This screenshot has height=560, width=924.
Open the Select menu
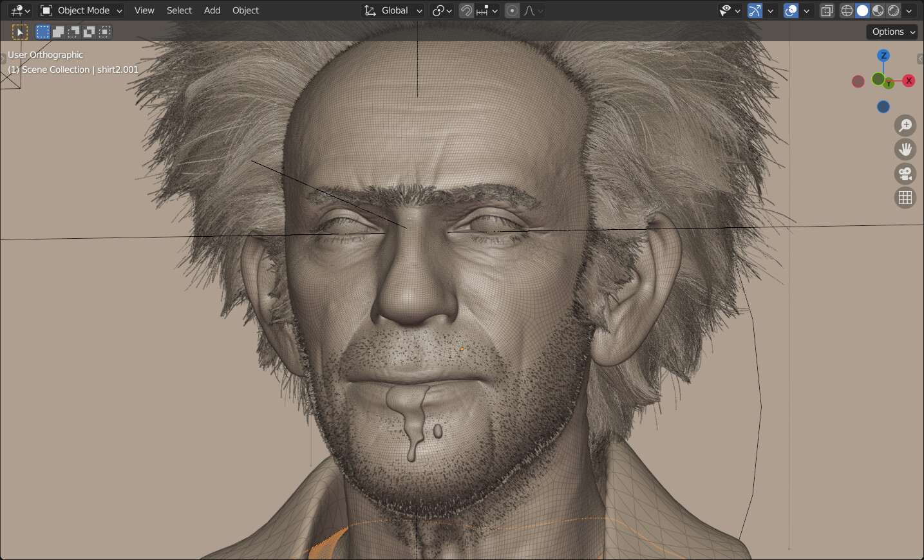click(179, 10)
